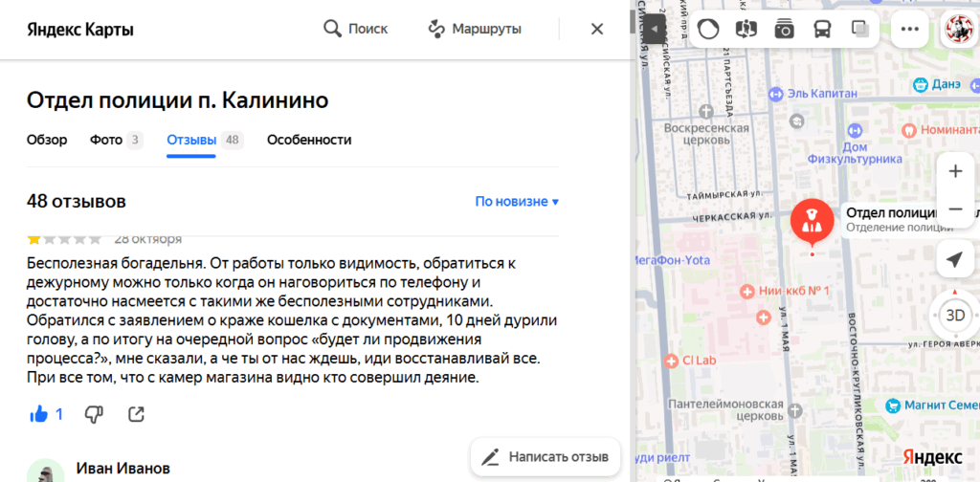Select the Пантелеймоновская церковь pin

795,409
